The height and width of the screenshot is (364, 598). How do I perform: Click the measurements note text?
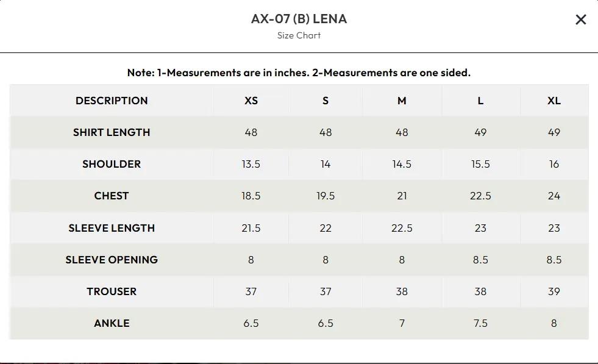[x=299, y=73]
